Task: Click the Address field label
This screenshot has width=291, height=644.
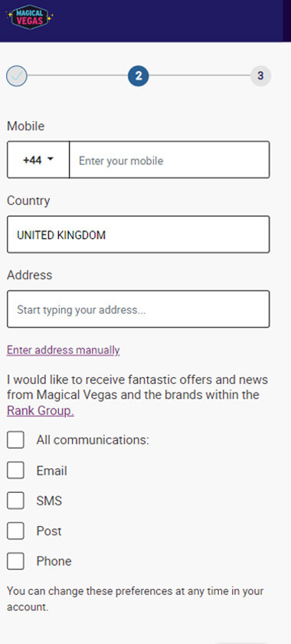Action: 30,274
